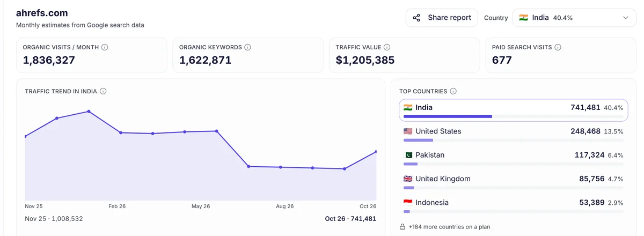This screenshot has width=644, height=236.
Task: Click the Share report button
Action: click(x=442, y=18)
